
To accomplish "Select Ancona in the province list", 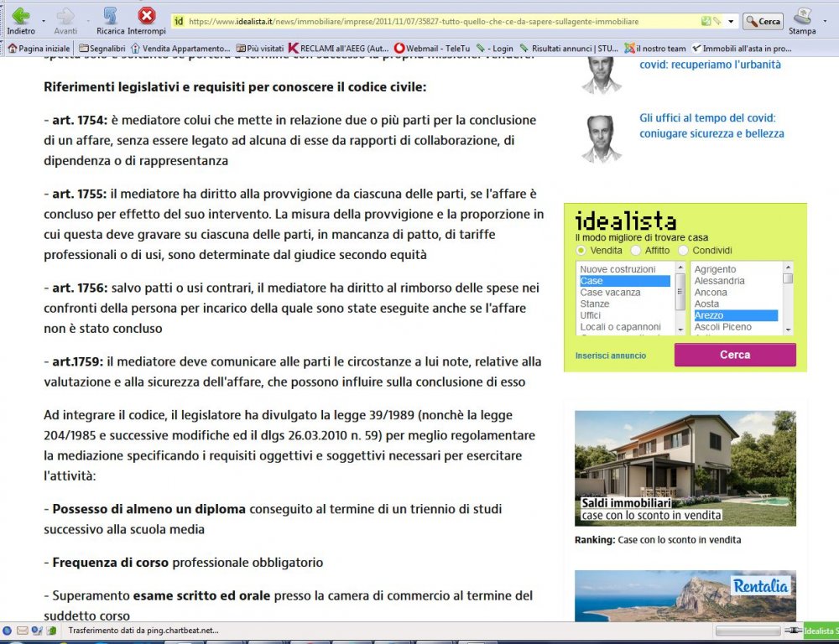I will [736, 293].
